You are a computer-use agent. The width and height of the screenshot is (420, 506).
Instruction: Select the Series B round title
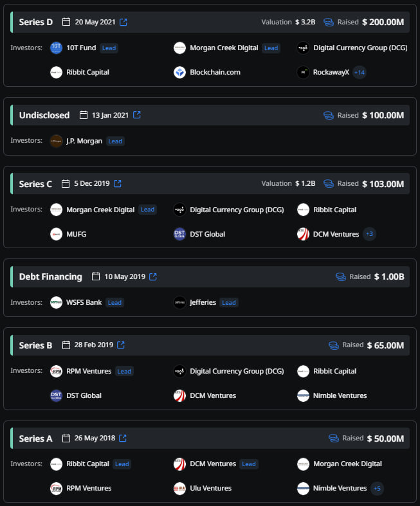click(36, 345)
